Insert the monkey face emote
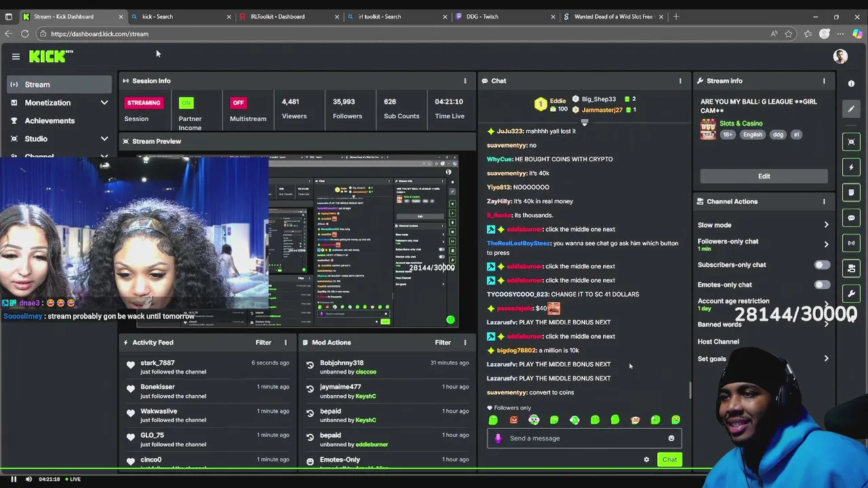 [635, 420]
